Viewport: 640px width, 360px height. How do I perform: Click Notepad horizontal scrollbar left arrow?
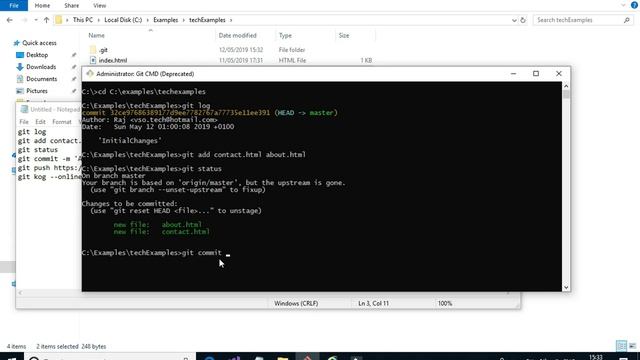click(20, 292)
